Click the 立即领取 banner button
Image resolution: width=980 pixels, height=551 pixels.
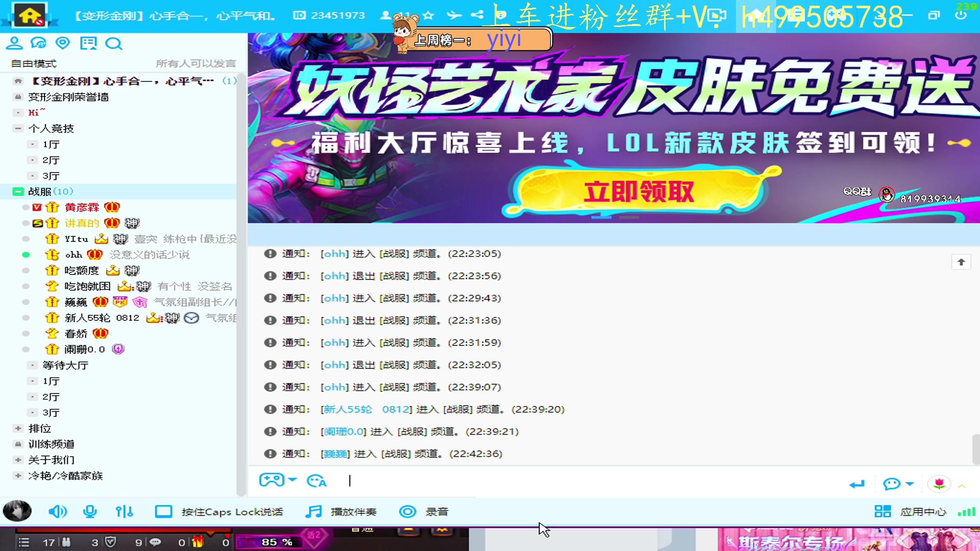tap(638, 192)
